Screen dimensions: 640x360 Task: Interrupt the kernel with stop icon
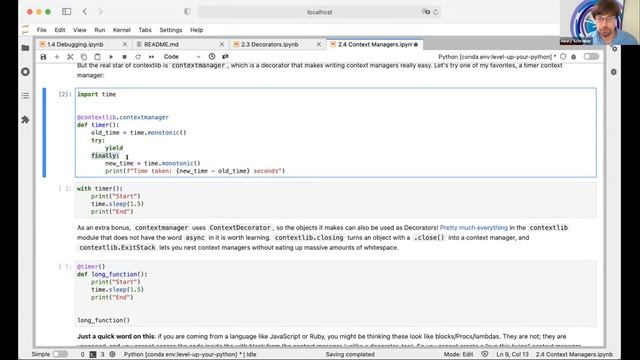coord(124,57)
